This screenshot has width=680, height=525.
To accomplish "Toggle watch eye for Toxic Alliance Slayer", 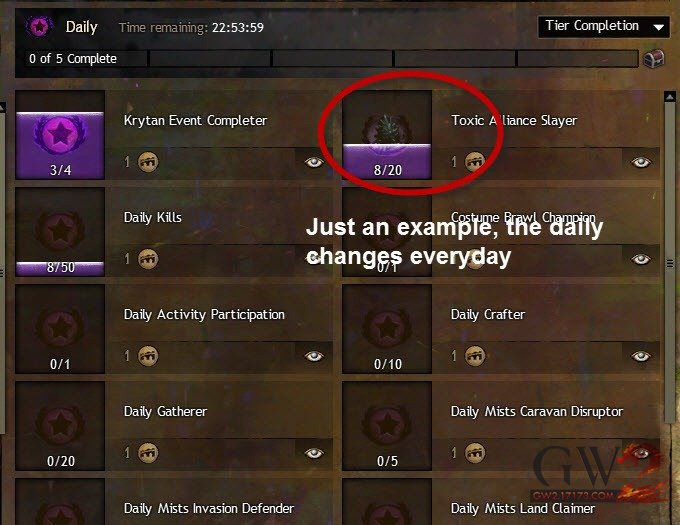I will (641, 162).
